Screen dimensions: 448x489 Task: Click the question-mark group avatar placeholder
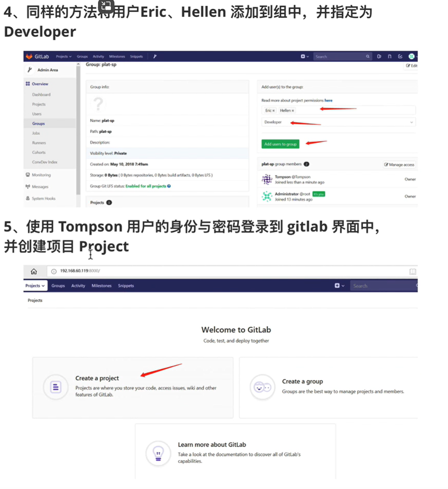point(98,104)
